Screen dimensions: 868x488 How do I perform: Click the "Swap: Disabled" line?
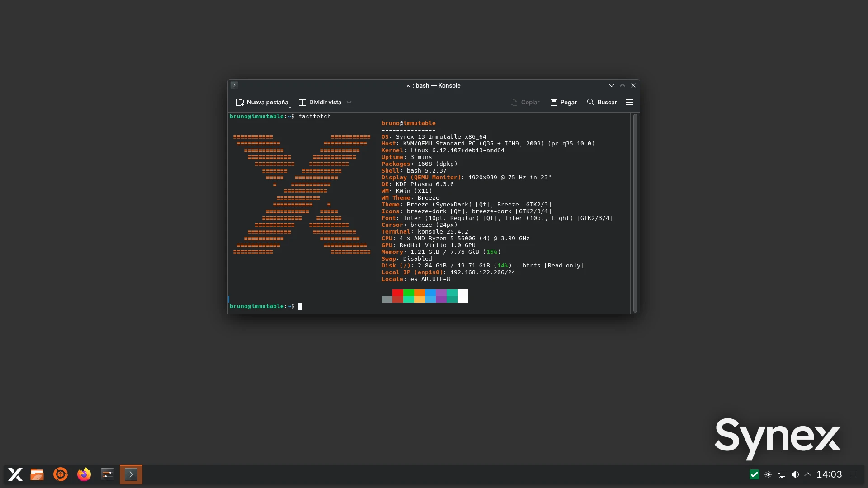[x=407, y=259]
